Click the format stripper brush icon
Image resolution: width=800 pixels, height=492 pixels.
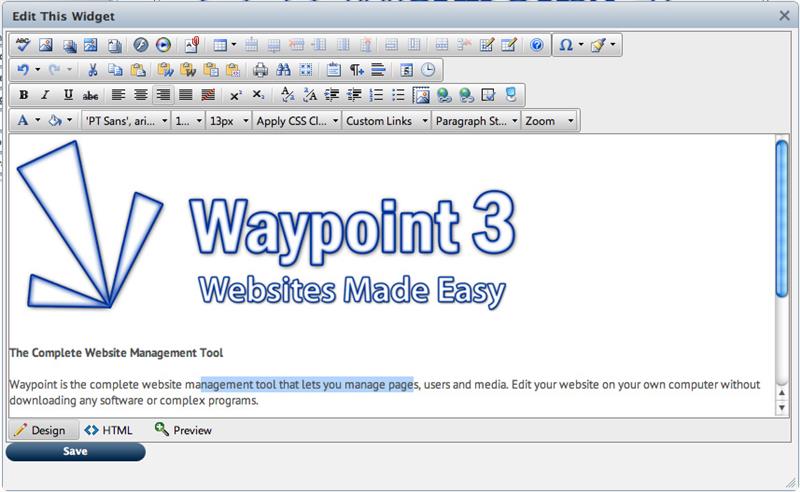click(598, 45)
